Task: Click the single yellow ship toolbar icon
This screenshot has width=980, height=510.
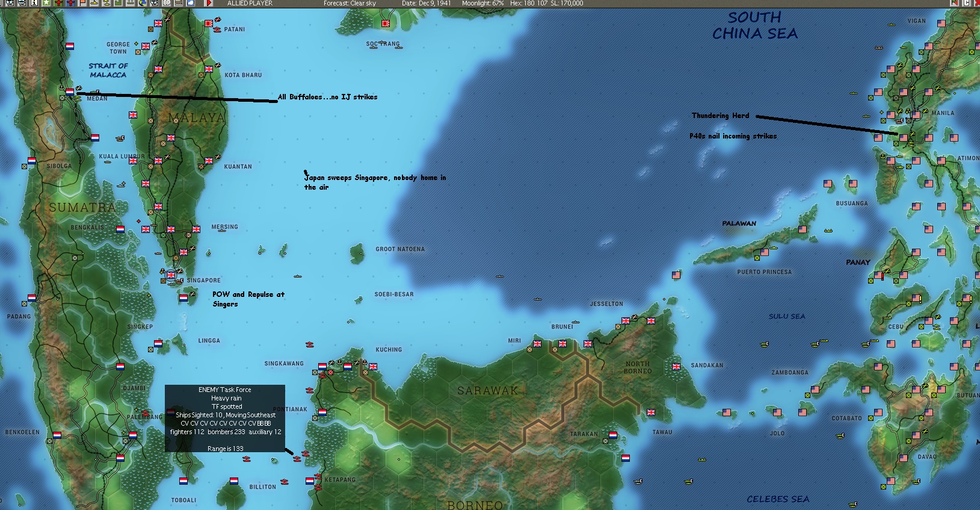Action: pos(95,3)
